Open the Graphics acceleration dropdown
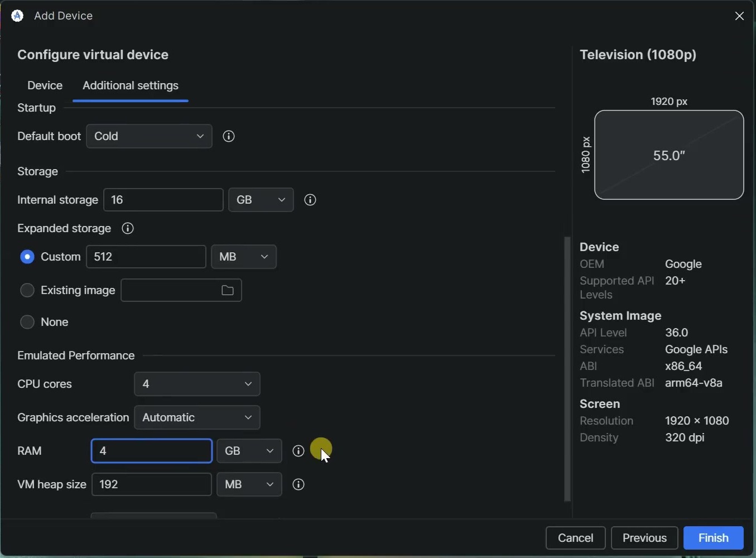This screenshot has height=558, width=756. tap(198, 418)
